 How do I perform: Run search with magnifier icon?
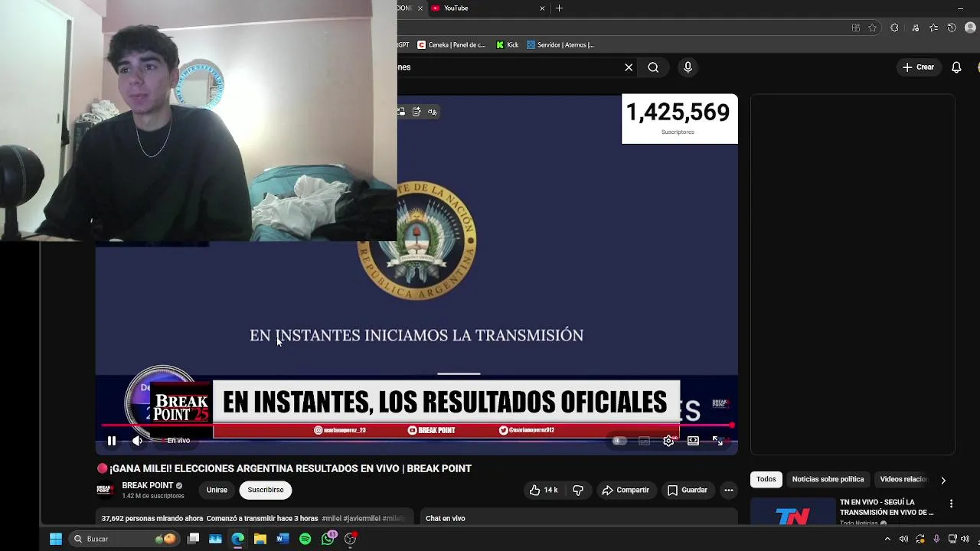(653, 67)
